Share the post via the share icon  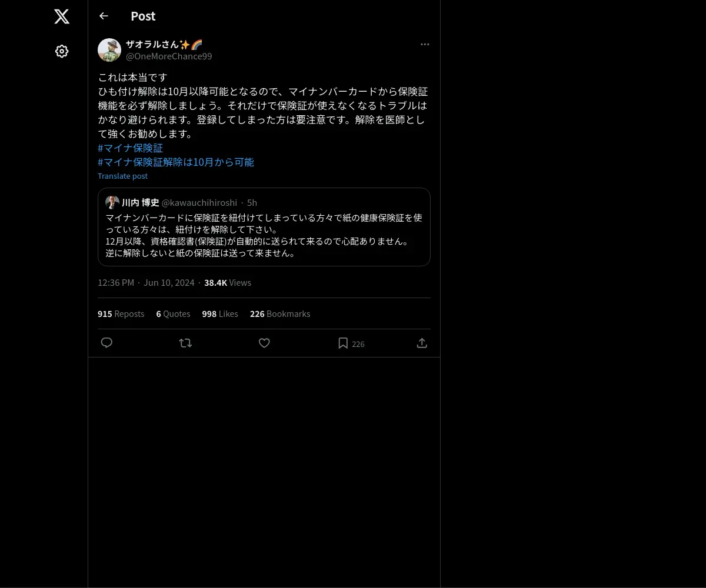(422, 343)
